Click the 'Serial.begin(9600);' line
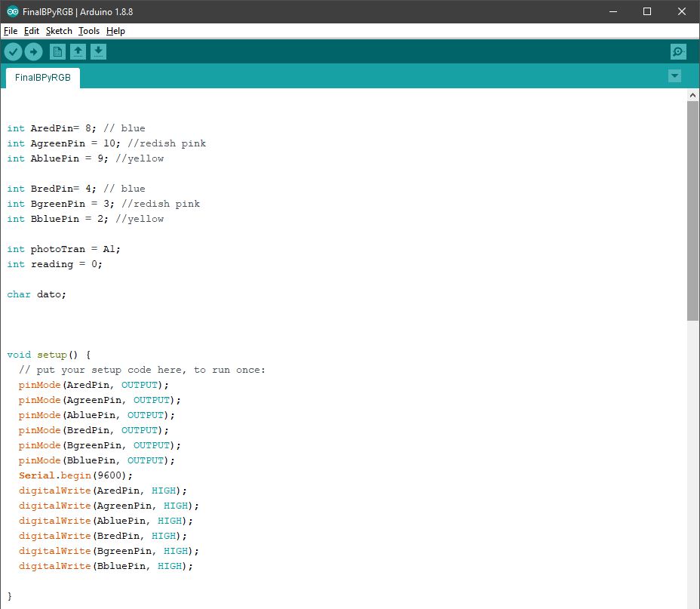The image size is (700, 609). tap(75, 476)
